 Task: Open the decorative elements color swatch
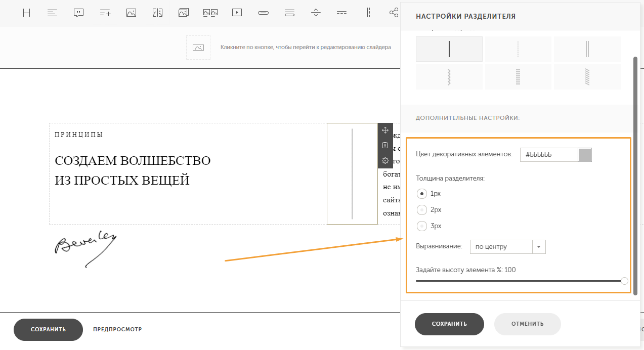tap(585, 155)
